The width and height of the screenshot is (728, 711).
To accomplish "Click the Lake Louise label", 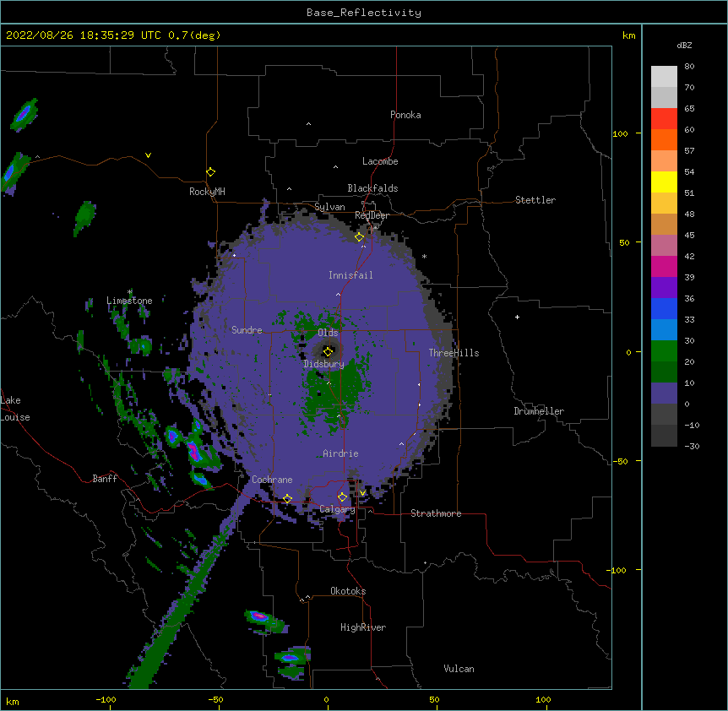I will click(15, 409).
